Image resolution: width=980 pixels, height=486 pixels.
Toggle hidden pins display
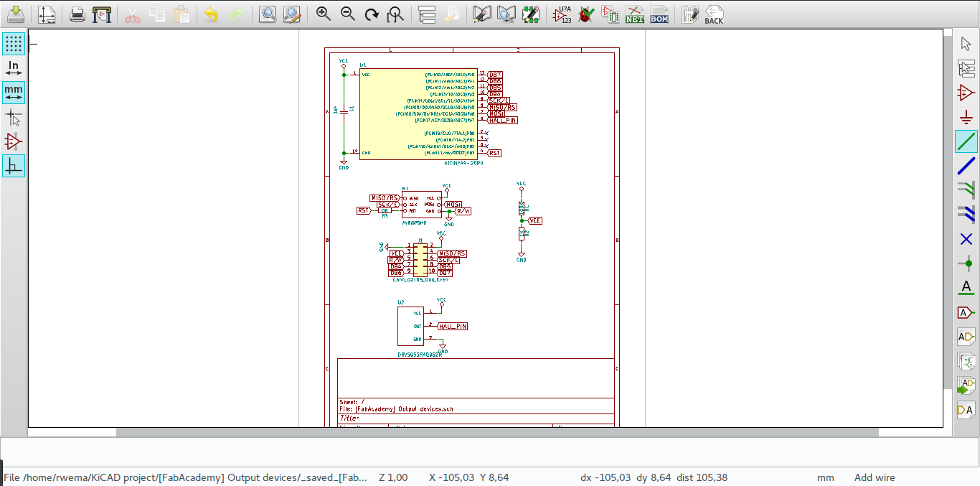pyautogui.click(x=13, y=141)
